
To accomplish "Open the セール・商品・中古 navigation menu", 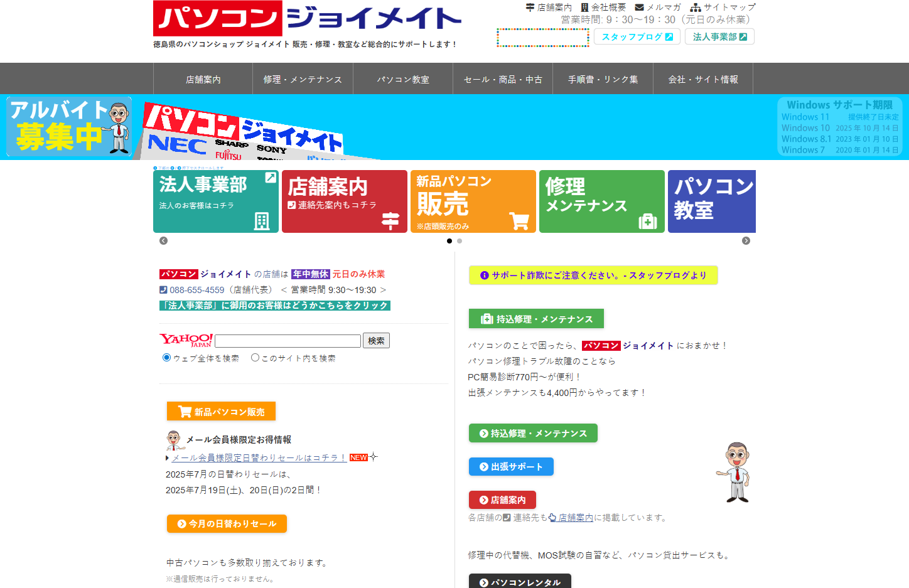I will 503,79.
